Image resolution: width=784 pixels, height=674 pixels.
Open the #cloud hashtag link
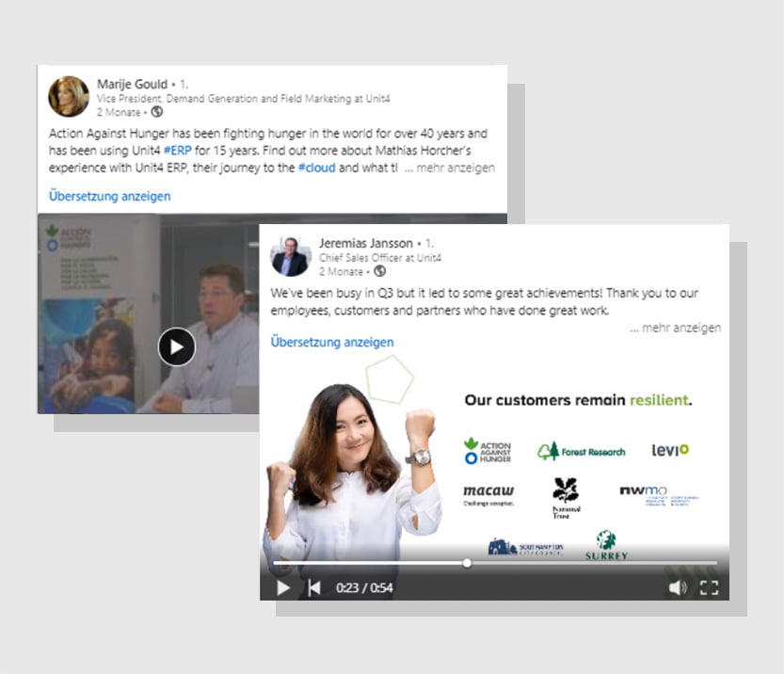click(316, 168)
